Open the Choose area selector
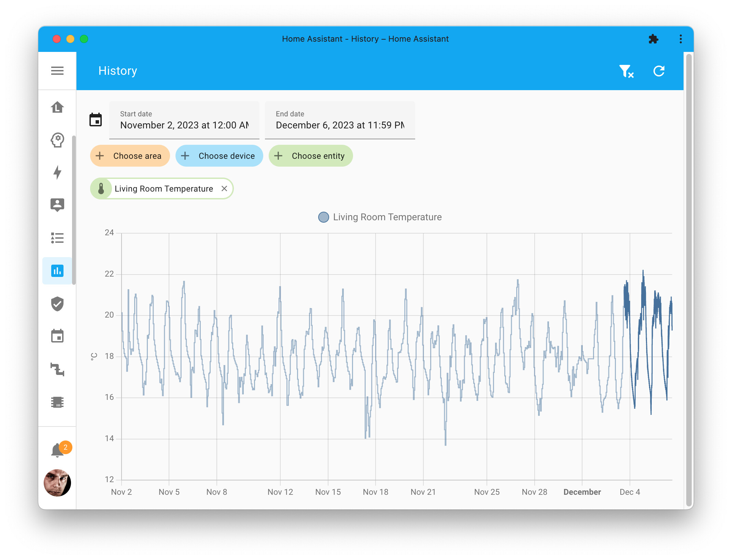The width and height of the screenshot is (732, 560). 130,156
